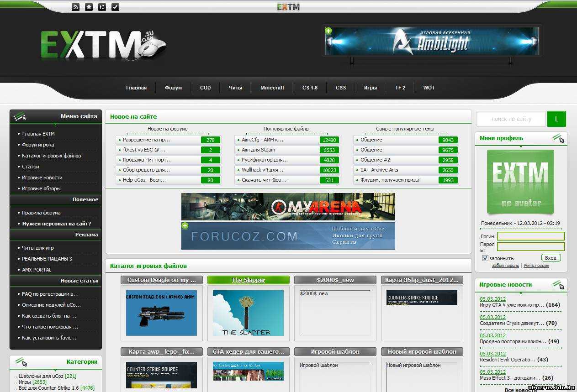The image size is (577, 392).
Task: Open the RSS feed icon
Action: click(76, 7)
